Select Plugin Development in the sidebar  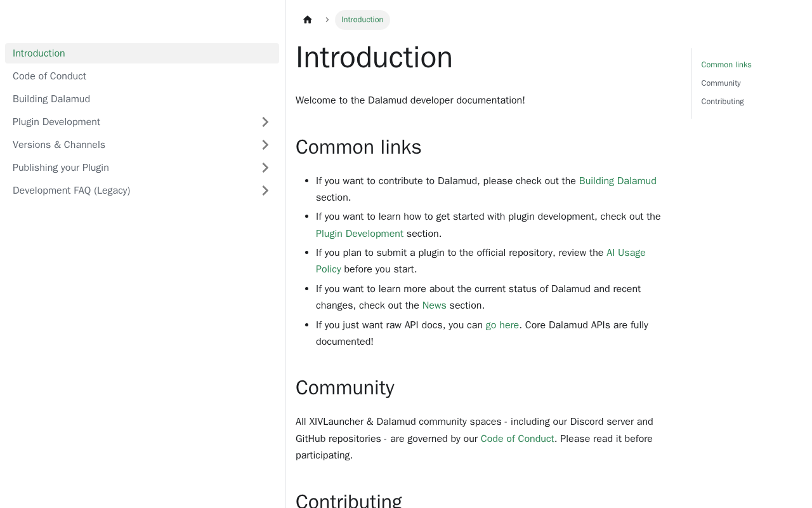56,122
